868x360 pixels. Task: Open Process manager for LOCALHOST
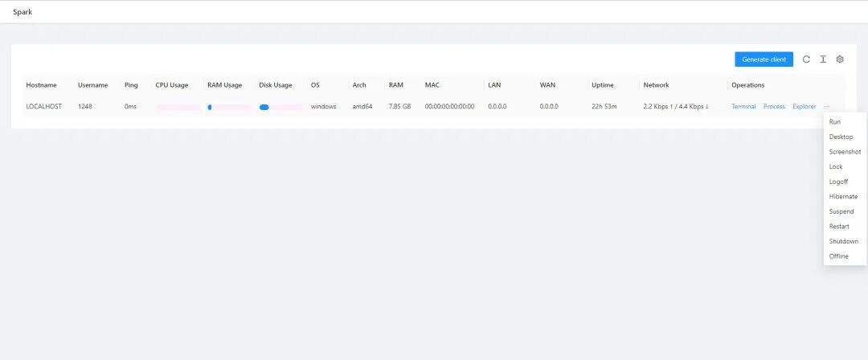tap(774, 106)
